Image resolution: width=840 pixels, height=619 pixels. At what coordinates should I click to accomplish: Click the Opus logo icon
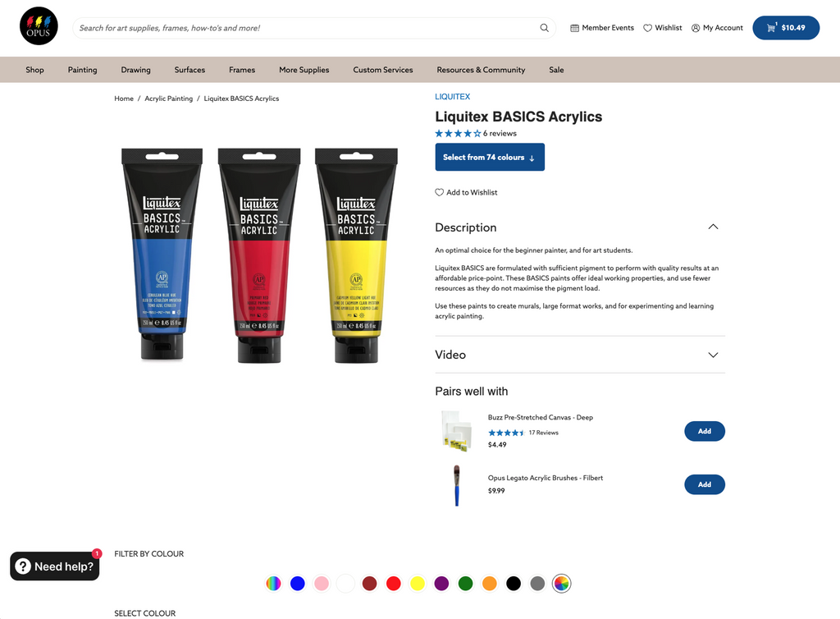39,26
